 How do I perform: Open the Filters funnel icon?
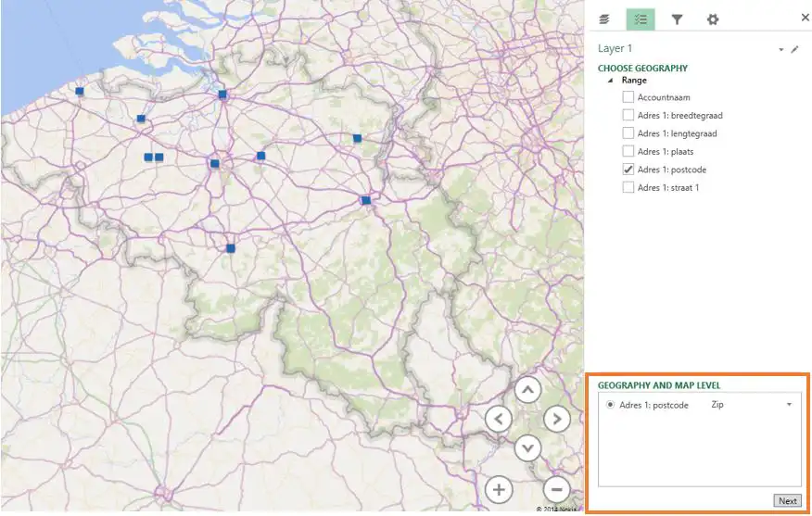pyautogui.click(x=677, y=19)
